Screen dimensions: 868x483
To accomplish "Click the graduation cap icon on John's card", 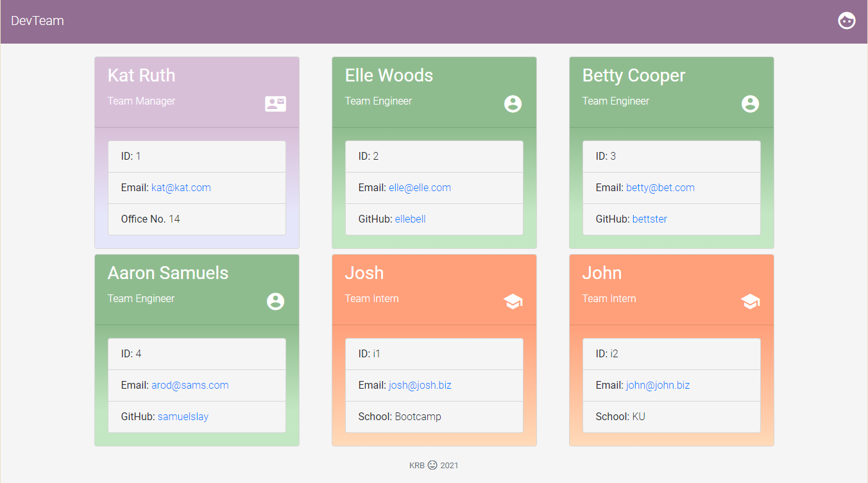I will coord(750,301).
